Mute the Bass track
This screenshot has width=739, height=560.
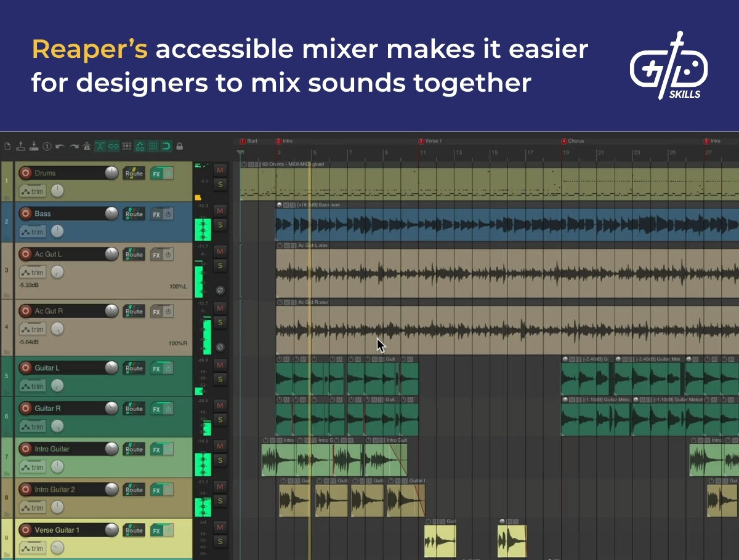click(x=219, y=210)
